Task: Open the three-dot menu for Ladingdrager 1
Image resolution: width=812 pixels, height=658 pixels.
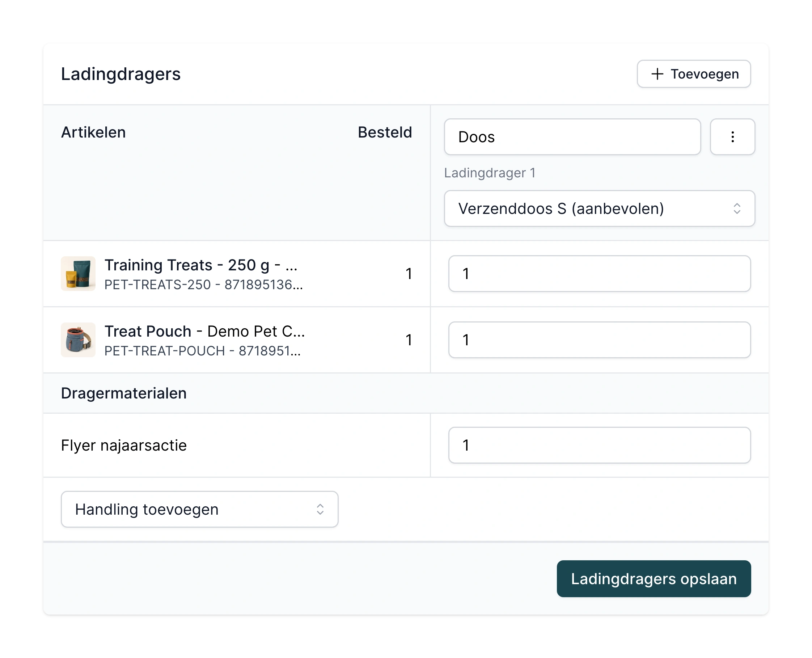Action: (732, 137)
